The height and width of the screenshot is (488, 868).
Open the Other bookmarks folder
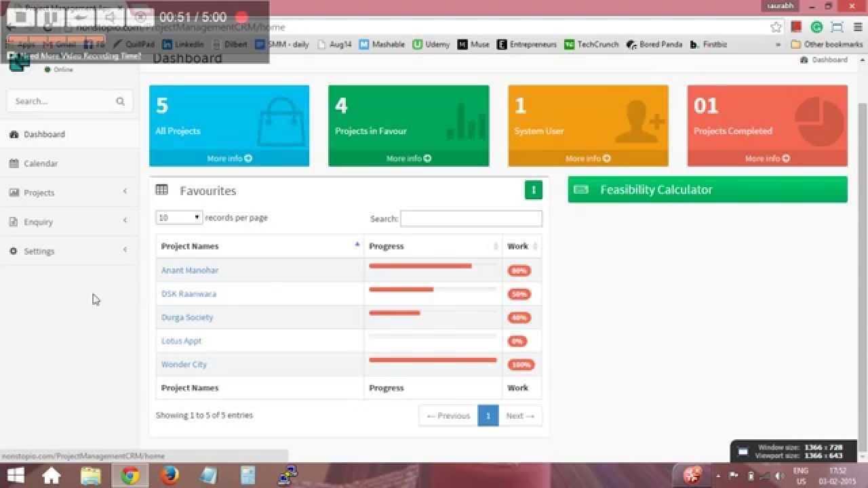point(827,45)
